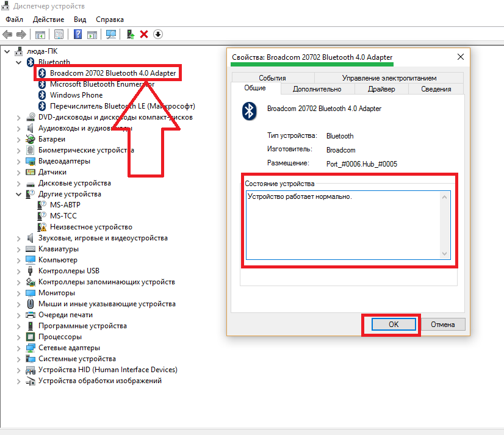This screenshot has width=504, height=435.
Task: Switch to the Дополнительно tab
Action: pyautogui.click(x=317, y=89)
